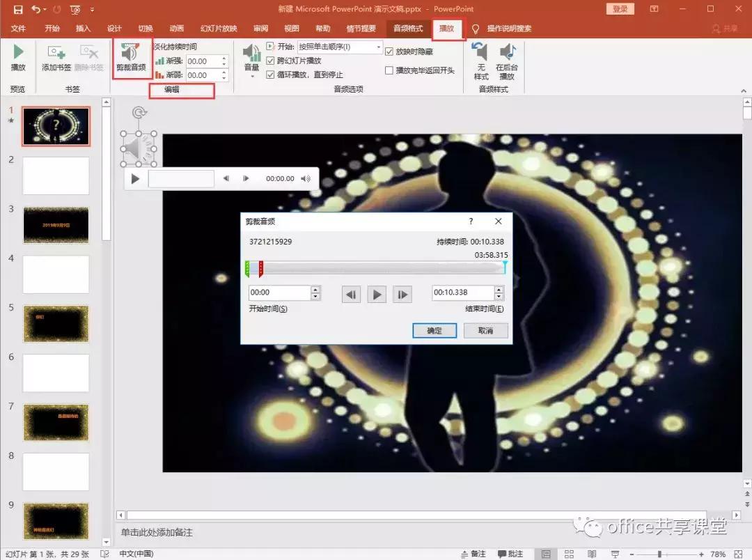Click the slide audio player move forward button

(246, 178)
